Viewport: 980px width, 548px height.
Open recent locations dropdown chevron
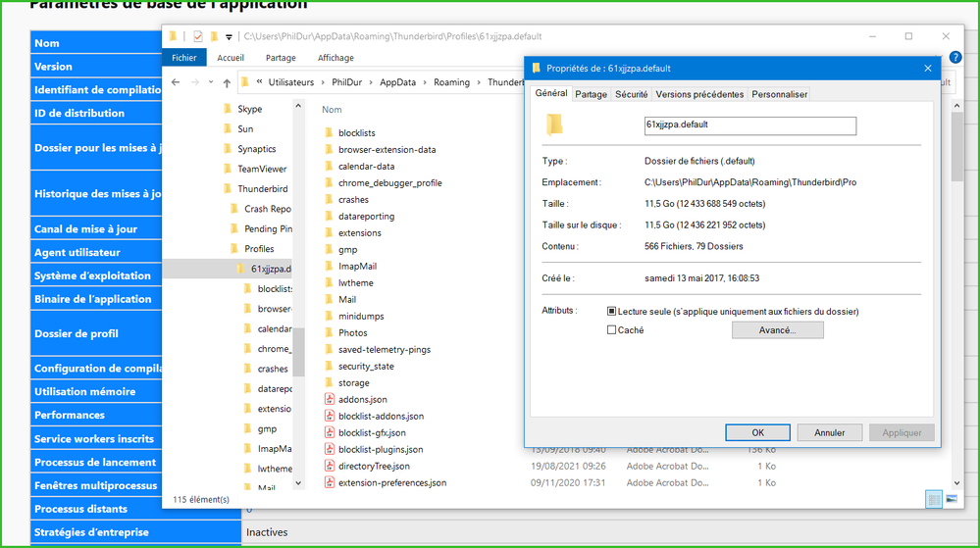point(211,82)
